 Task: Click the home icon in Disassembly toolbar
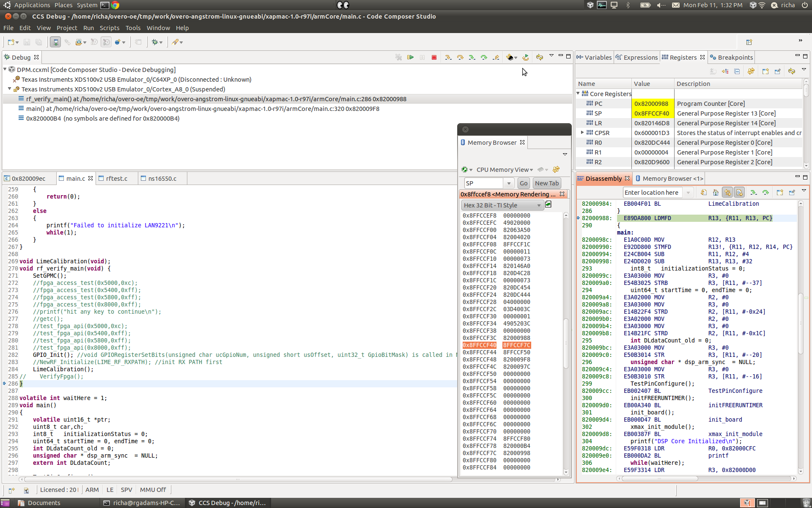[x=716, y=193]
